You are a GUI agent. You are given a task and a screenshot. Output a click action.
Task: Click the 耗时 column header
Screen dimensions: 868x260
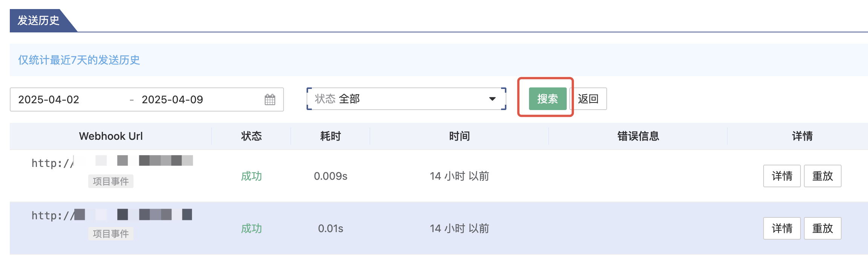330,136
